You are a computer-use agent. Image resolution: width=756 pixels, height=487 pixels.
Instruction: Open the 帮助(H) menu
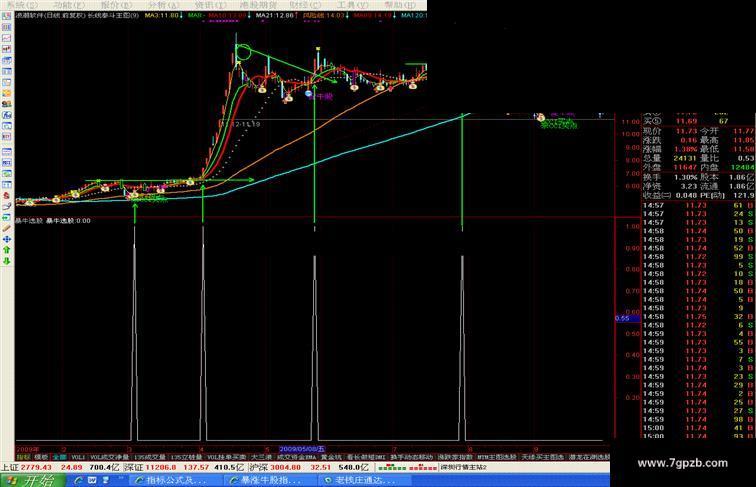400,5
